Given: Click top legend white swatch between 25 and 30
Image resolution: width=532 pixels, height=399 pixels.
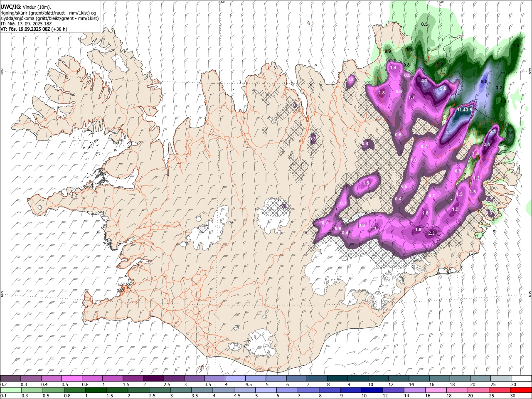Looking at the screenshot, I should [501, 378].
